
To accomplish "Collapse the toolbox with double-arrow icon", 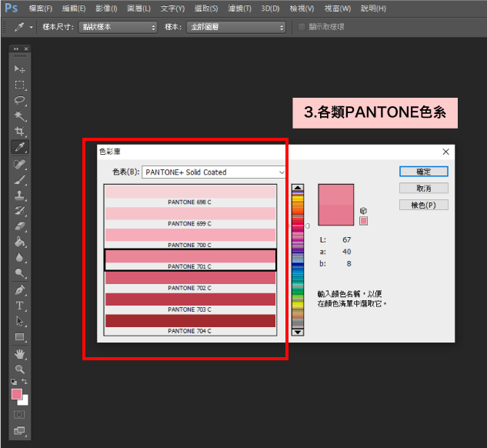I will coord(16,48).
